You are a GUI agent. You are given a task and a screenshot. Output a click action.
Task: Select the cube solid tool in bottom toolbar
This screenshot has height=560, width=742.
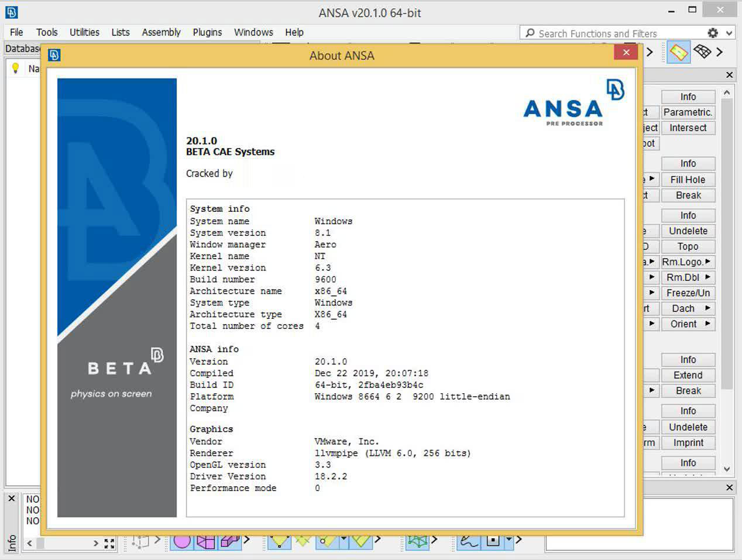click(x=206, y=542)
